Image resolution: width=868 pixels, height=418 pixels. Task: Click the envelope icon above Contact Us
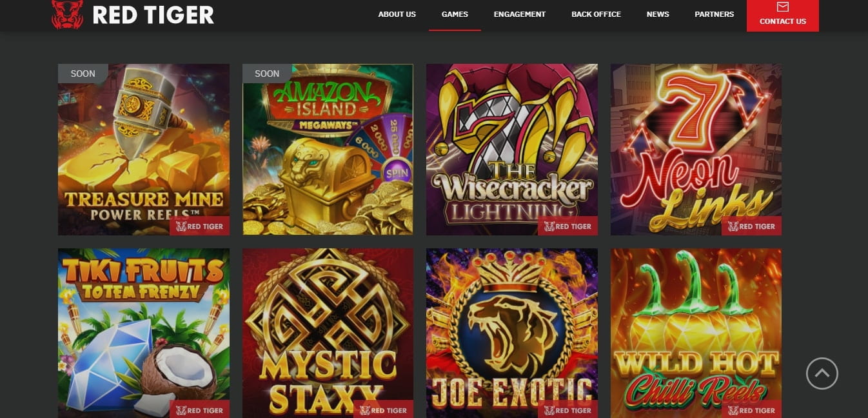[x=783, y=8]
